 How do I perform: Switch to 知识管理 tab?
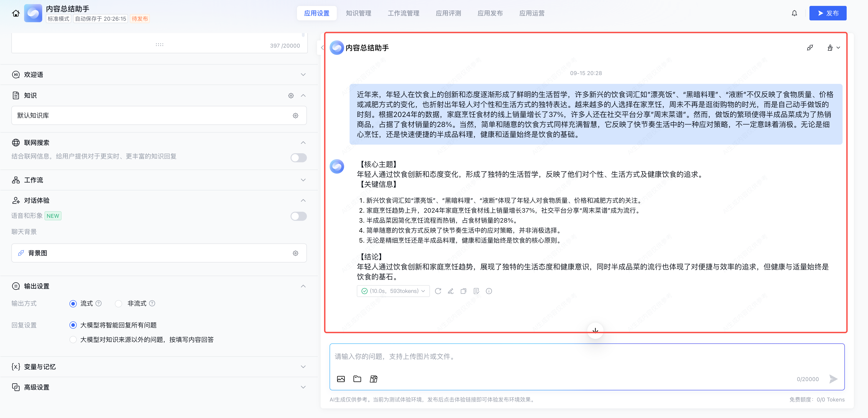tap(358, 13)
